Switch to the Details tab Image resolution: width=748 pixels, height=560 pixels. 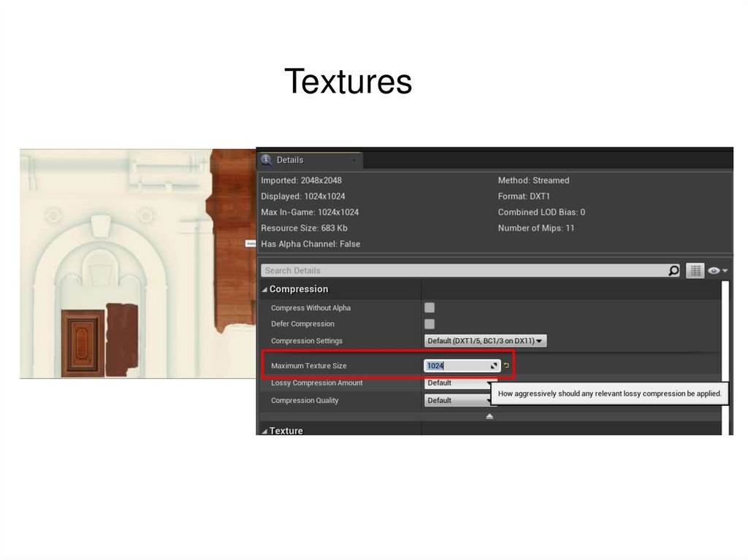[x=310, y=160]
